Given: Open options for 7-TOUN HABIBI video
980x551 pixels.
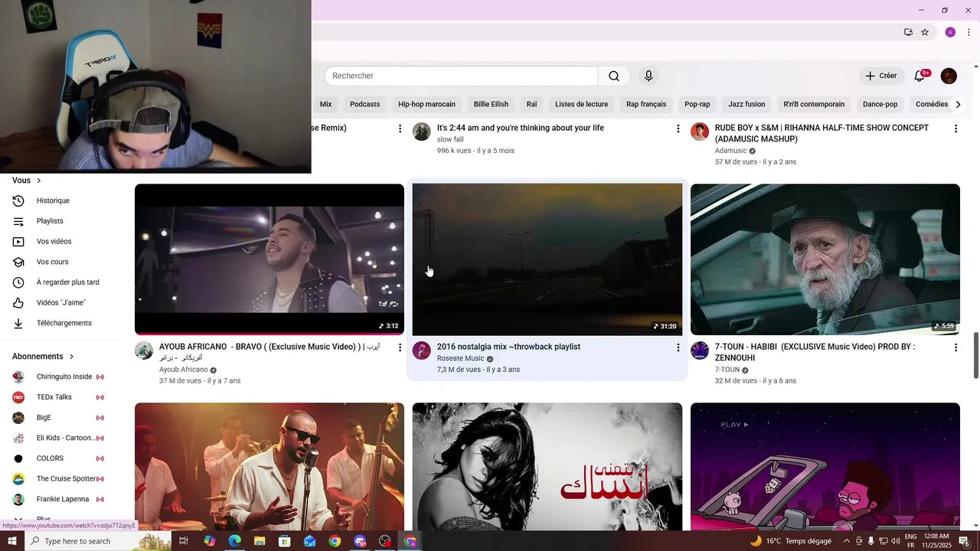Looking at the screenshot, I should pyautogui.click(x=955, y=347).
